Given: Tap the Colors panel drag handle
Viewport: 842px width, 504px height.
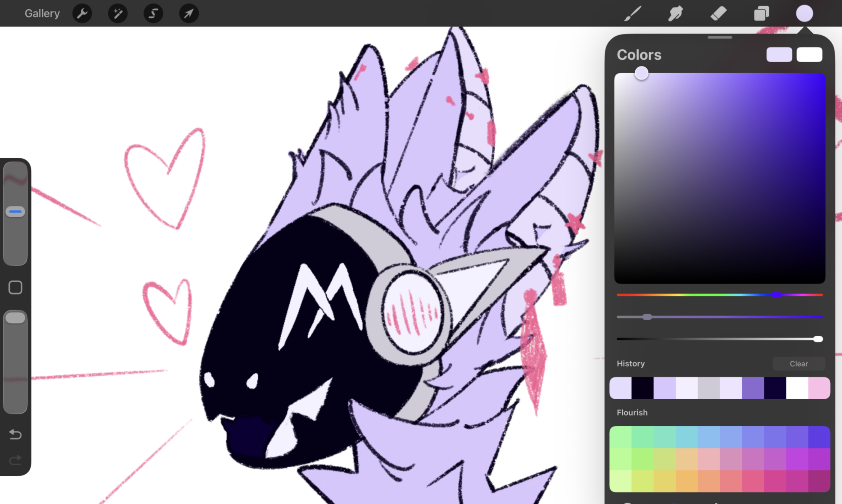Looking at the screenshot, I should [719, 37].
